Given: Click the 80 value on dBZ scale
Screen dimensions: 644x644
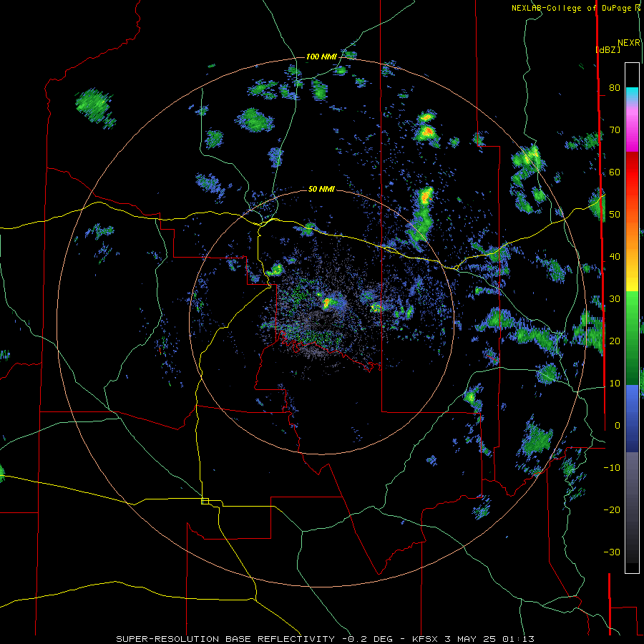Looking at the screenshot, I should pos(615,87).
